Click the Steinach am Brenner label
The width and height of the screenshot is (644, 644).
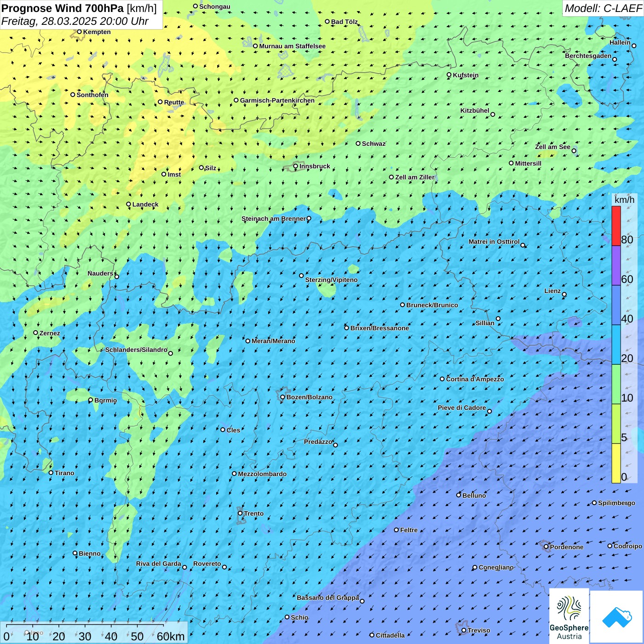(274, 218)
